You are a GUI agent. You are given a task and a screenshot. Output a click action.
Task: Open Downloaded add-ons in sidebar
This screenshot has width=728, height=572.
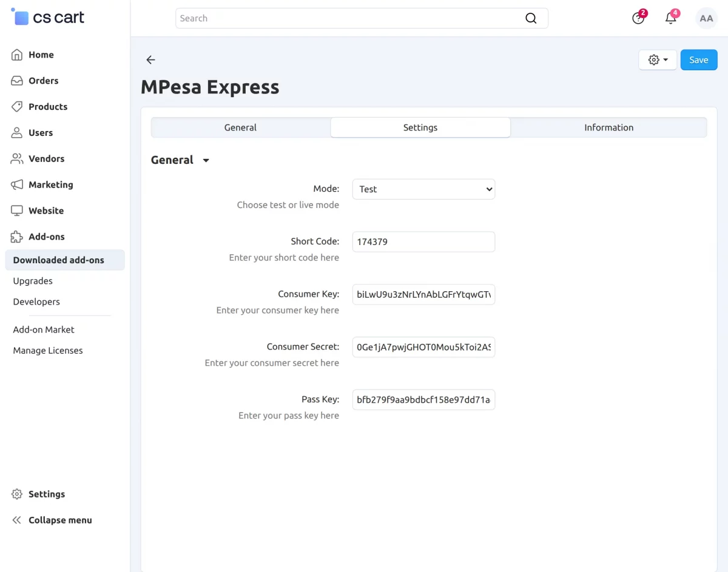pyautogui.click(x=65, y=260)
